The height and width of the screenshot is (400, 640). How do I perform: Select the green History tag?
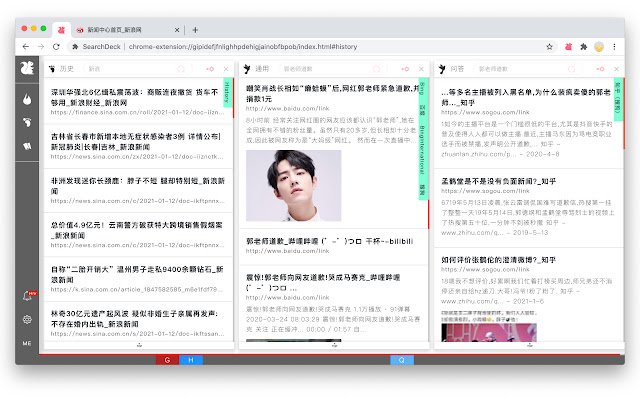227,92
